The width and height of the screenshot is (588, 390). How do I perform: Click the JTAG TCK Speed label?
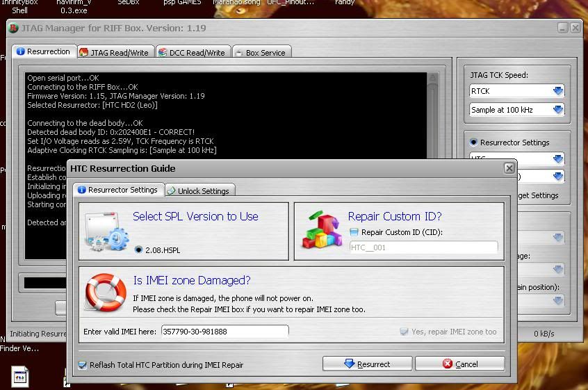[x=499, y=75]
